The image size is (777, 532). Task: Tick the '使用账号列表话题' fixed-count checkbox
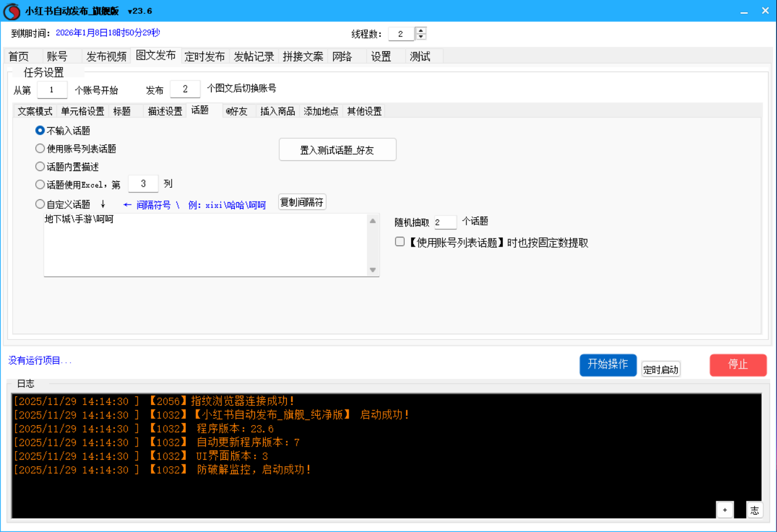point(399,242)
